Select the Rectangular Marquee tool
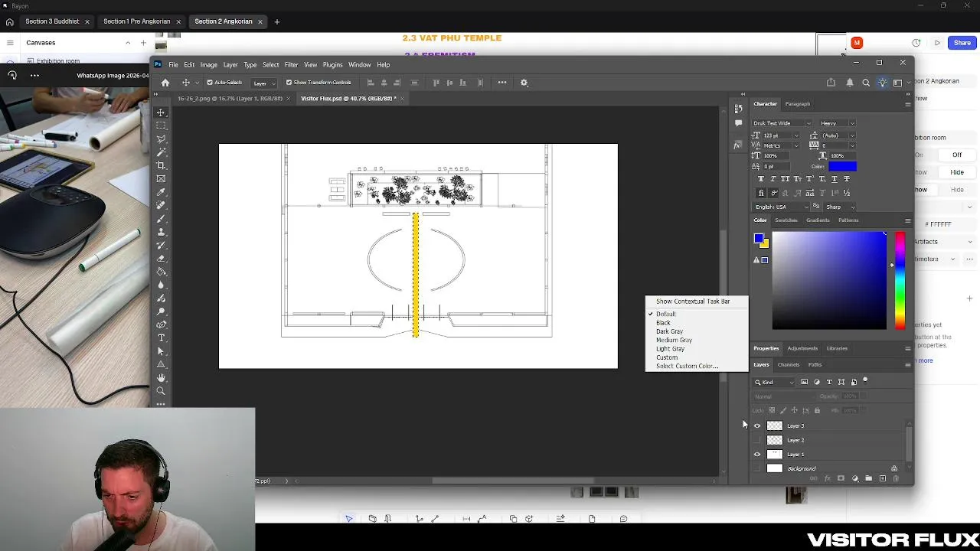Screen dimensions: 980x551 pyautogui.click(x=161, y=126)
